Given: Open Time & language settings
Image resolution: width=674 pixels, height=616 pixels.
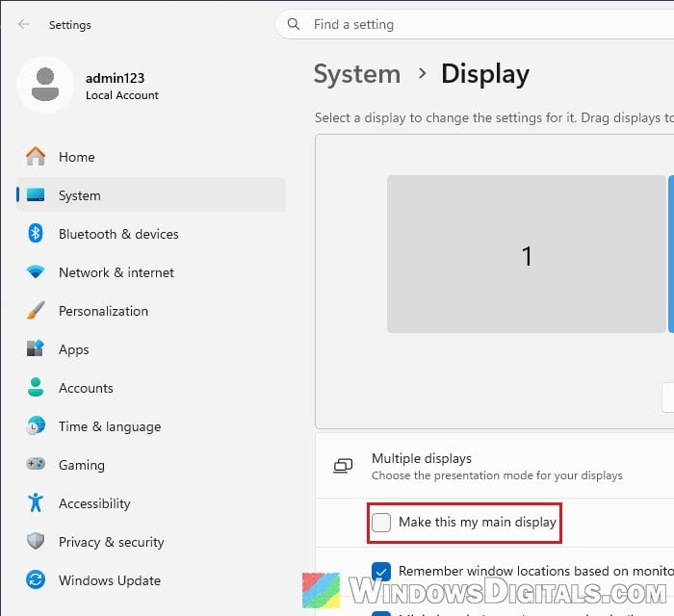Looking at the screenshot, I should pos(151,426).
